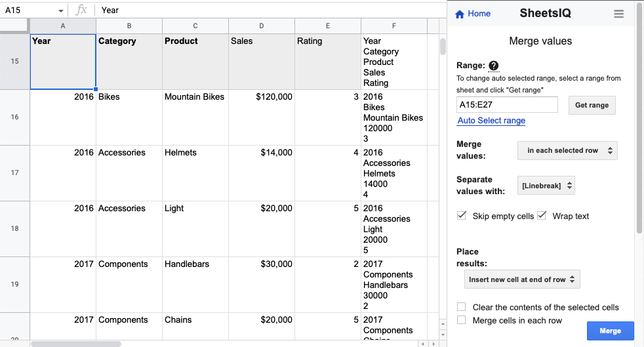
Task: Select column D header
Action: pos(262,26)
